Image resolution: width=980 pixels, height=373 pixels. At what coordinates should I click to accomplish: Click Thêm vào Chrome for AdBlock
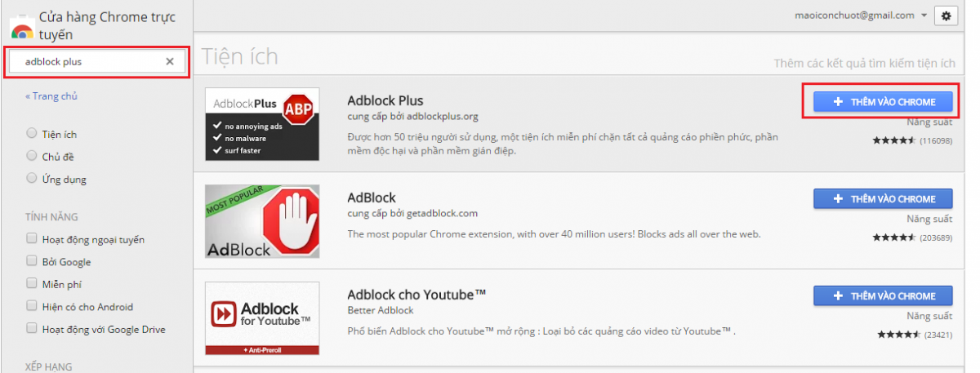(883, 198)
